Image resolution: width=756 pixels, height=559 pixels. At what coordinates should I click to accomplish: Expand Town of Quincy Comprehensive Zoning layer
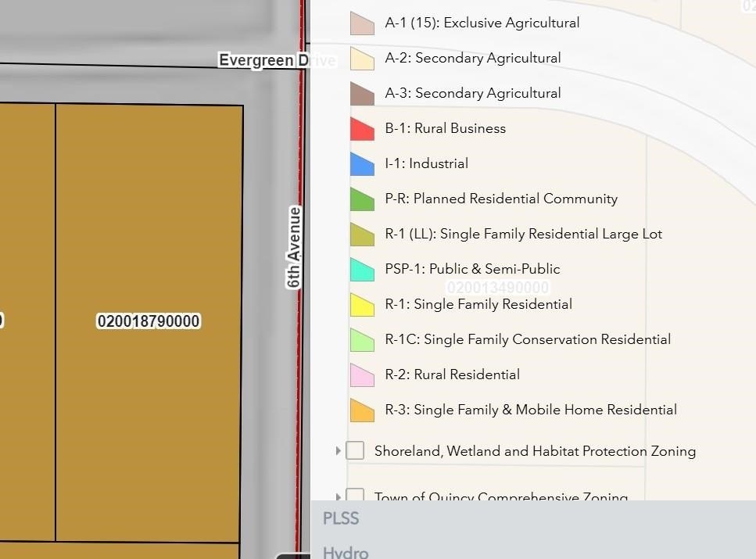[x=338, y=496]
